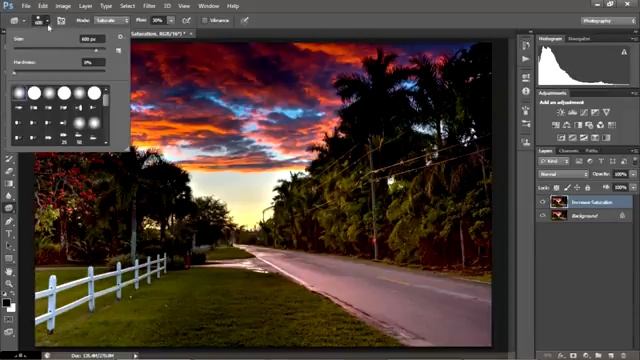Add a Curves adjustment
The width and height of the screenshot is (640, 360).
[584, 112]
